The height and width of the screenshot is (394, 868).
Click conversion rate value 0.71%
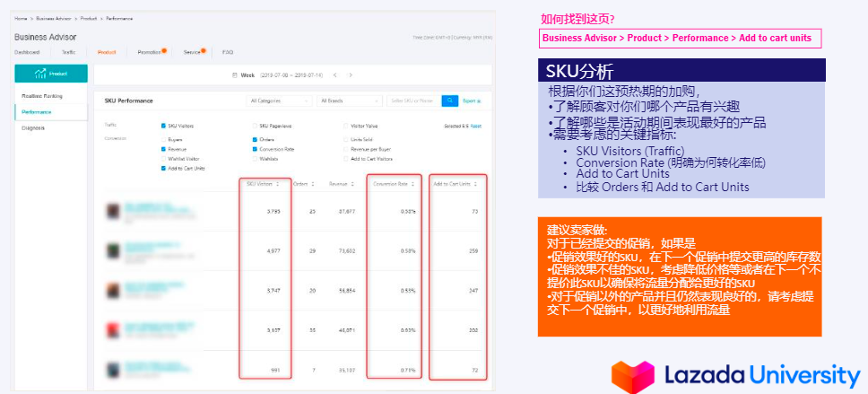pyautogui.click(x=409, y=370)
